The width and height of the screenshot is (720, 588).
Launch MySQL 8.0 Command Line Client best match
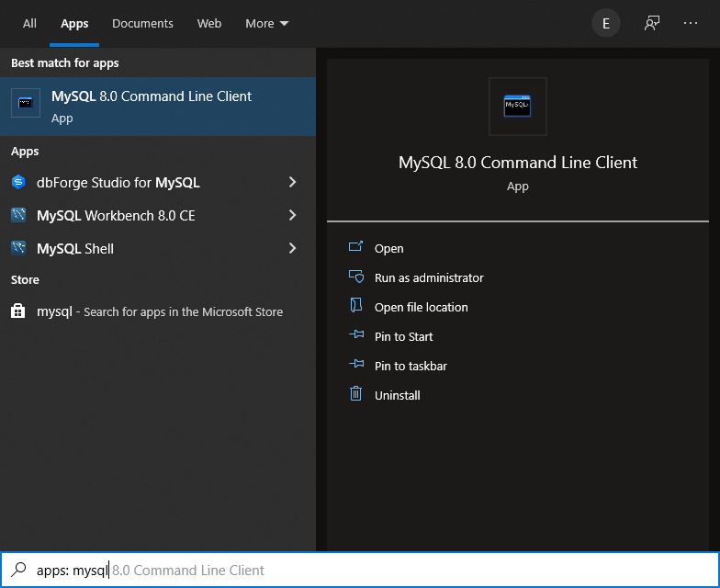coord(158,107)
